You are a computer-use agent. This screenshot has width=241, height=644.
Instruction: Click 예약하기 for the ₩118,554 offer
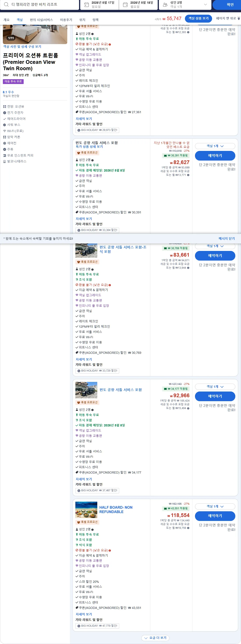coord(215,515)
